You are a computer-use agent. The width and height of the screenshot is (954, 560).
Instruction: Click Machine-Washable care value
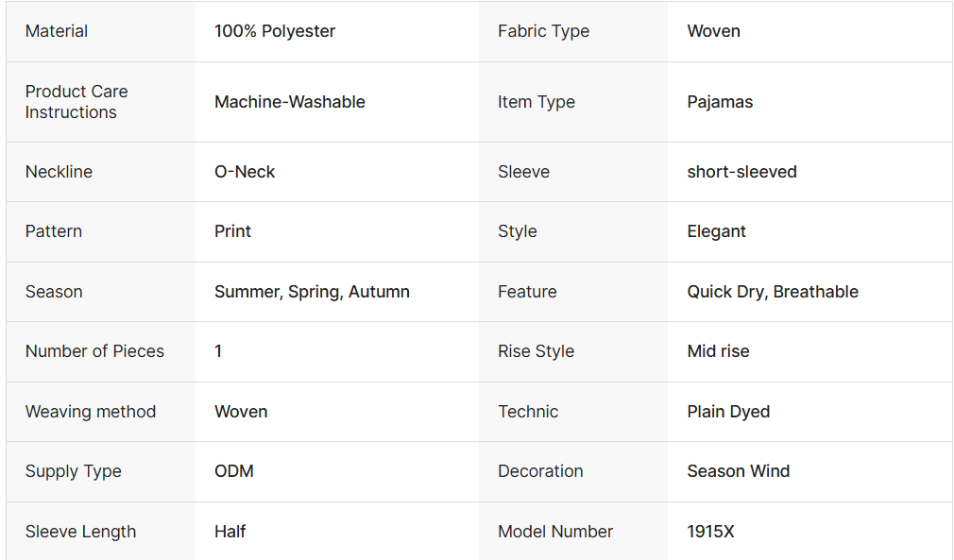coord(290,102)
